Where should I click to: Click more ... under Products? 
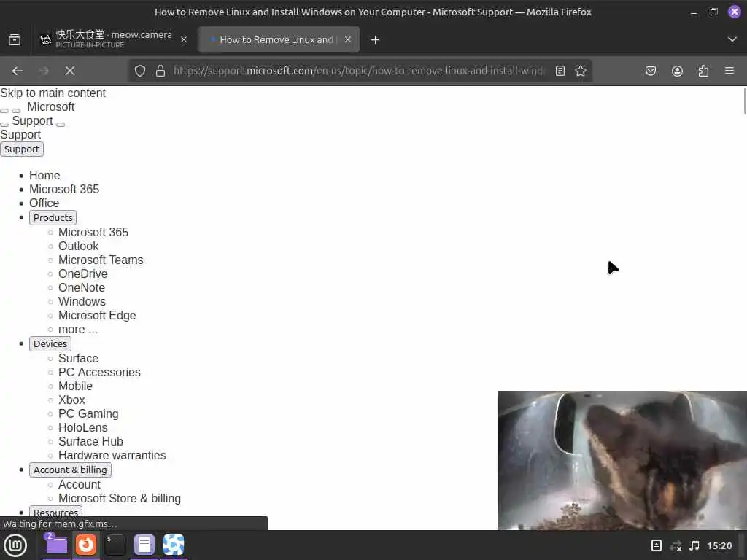(x=78, y=329)
